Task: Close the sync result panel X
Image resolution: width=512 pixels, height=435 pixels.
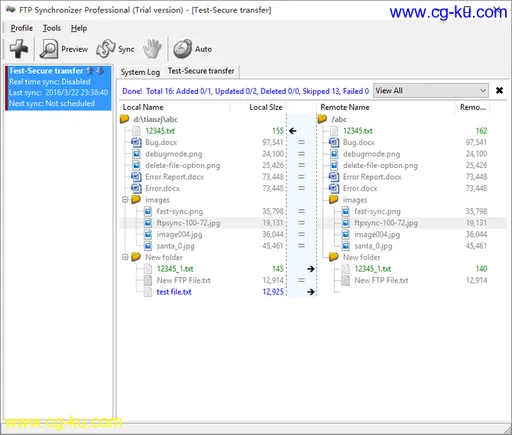Action: pos(499,90)
